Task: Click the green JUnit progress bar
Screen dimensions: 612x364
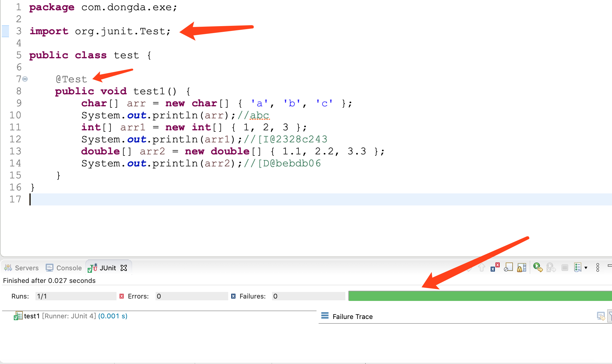Action: point(479,296)
